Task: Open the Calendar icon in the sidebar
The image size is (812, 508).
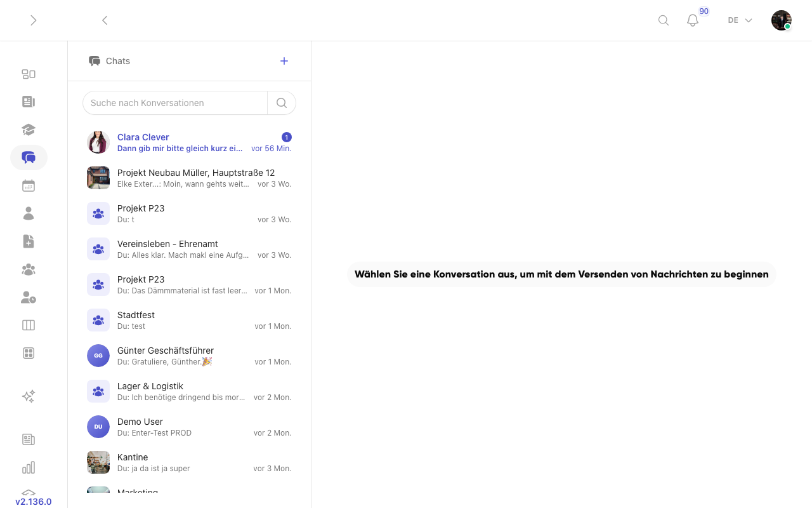Action: pos(29,185)
